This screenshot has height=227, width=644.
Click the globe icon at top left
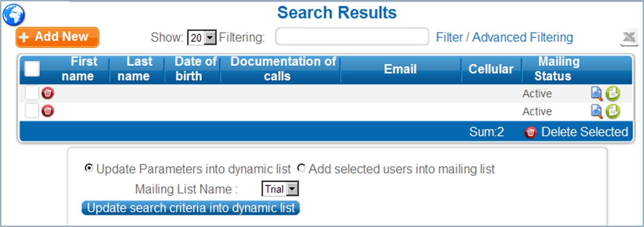(13, 15)
